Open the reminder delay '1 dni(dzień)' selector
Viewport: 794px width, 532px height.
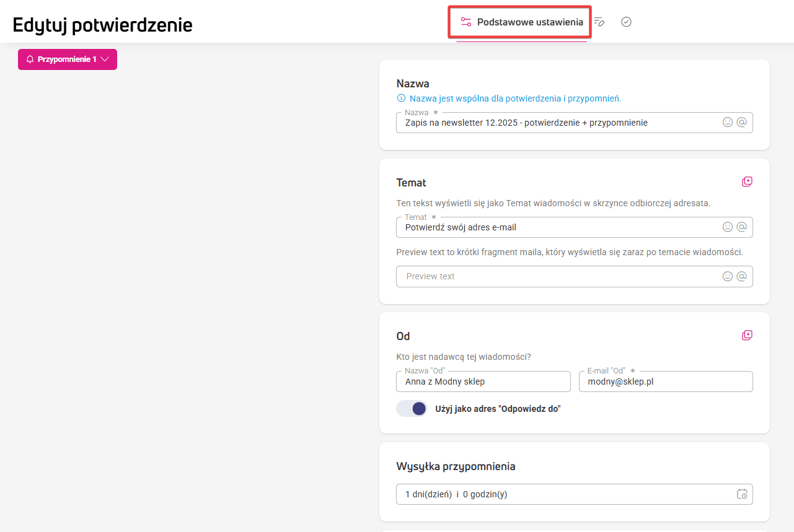pyautogui.click(x=558, y=494)
